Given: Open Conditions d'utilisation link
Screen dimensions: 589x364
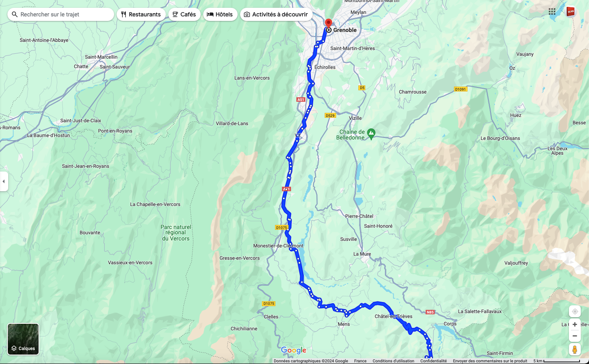Looking at the screenshot, I should point(393,361).
